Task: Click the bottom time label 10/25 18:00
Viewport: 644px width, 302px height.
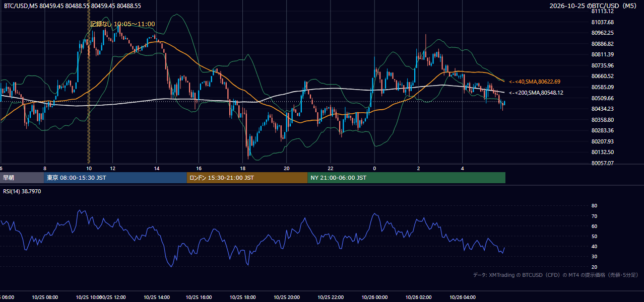Action: tap(243, 297)
